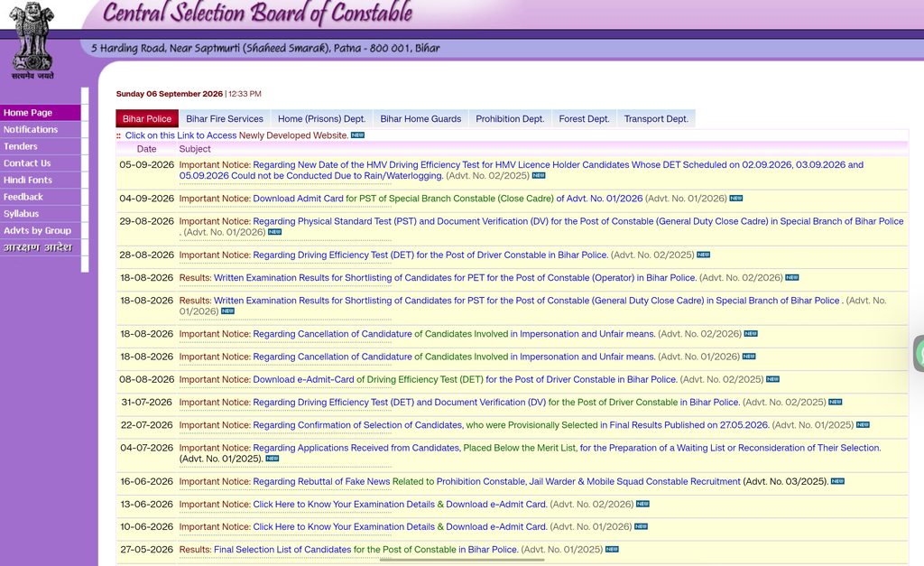
Task: Click the 5 Harding Road address text
Action: tap(265, 49)
